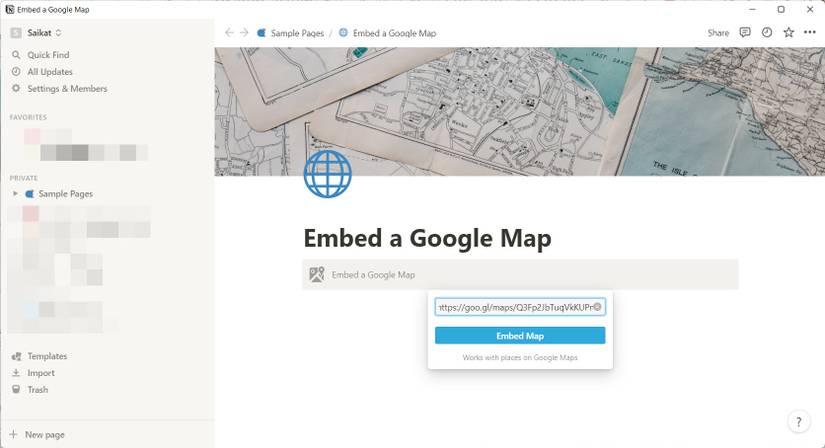Viewport: 825px width, 448px height.
Task: Open the Saikat workspace switcher
Action: pos(44,33)
